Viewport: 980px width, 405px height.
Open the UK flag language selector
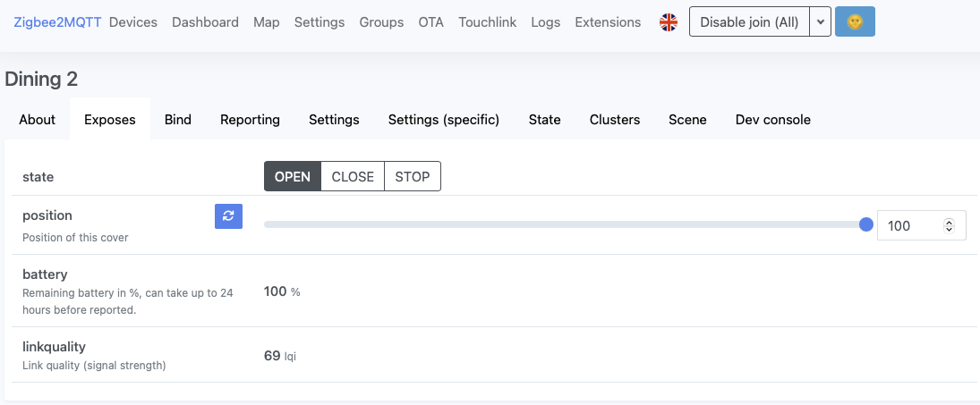[669, 22]
